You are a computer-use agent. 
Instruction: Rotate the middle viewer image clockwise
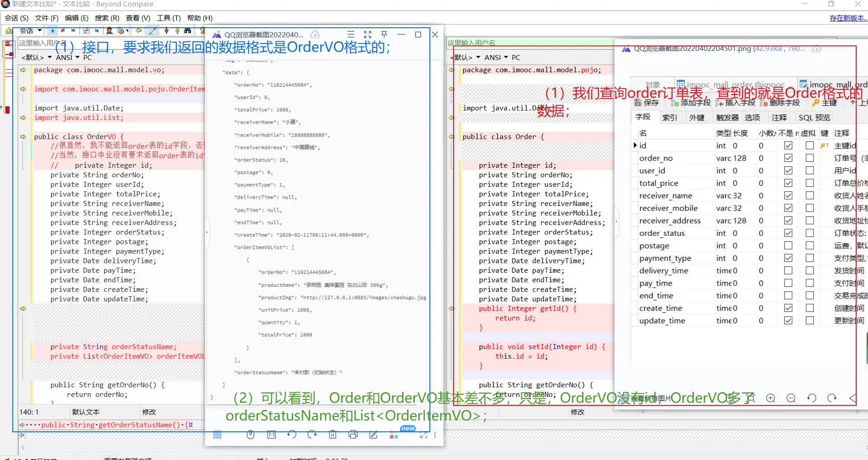312,435
